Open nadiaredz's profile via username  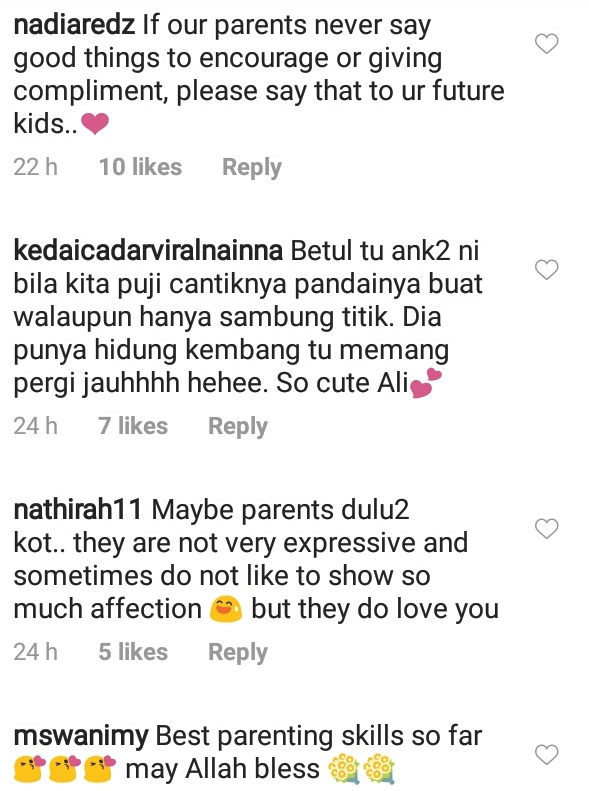(x=74, y=25)
